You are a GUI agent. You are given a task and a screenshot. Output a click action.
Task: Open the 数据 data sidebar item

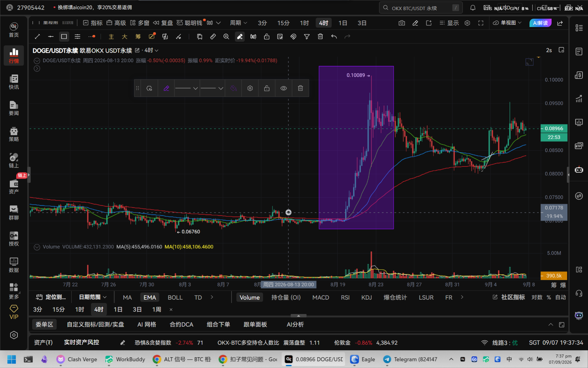point(14,265)
